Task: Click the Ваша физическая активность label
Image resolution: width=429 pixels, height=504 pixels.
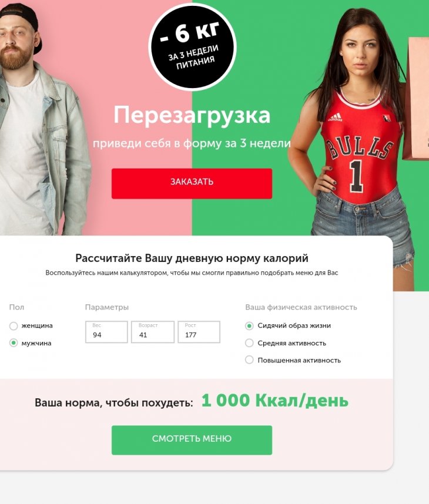Action: click(301, 307)
